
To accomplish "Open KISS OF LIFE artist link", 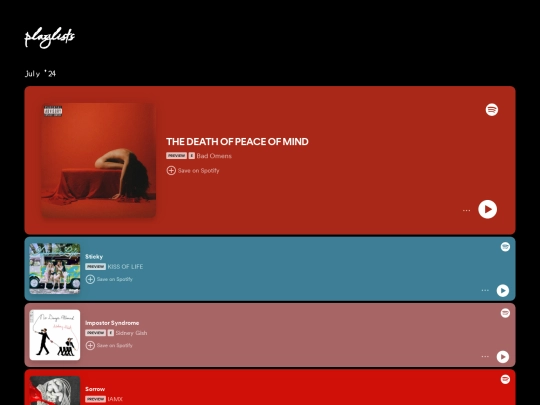I will 125,267.
